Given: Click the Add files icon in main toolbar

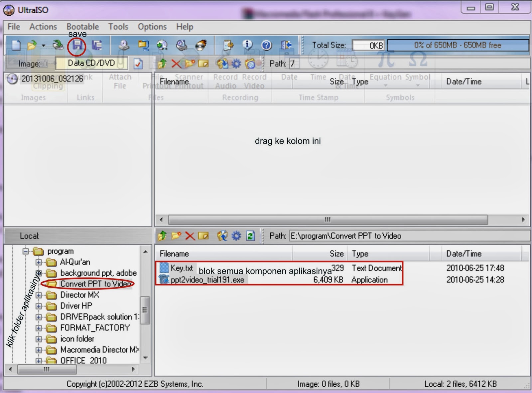Looking at the screenshot, I should (228, 45).
